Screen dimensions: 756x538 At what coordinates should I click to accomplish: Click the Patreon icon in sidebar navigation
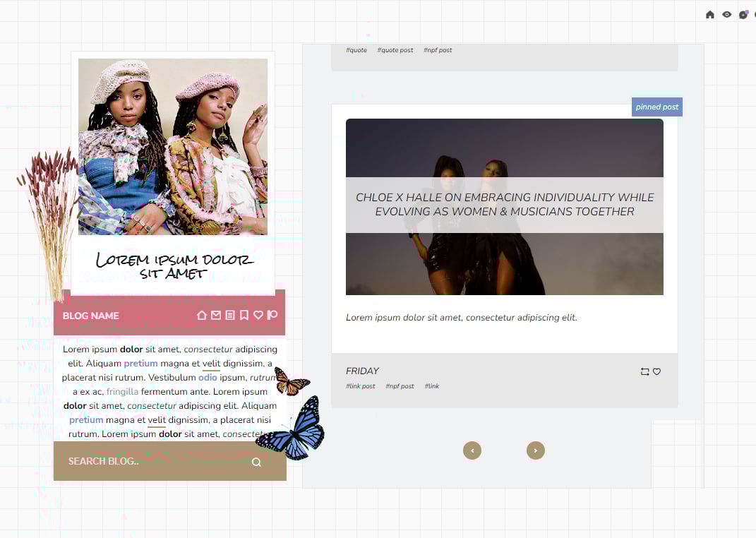272,316
